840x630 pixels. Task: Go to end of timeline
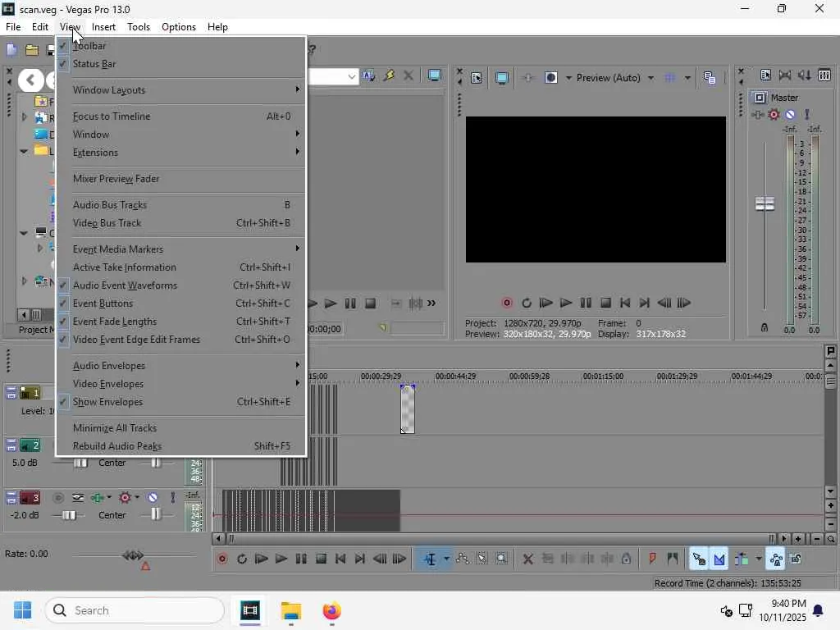coord(360,559)
